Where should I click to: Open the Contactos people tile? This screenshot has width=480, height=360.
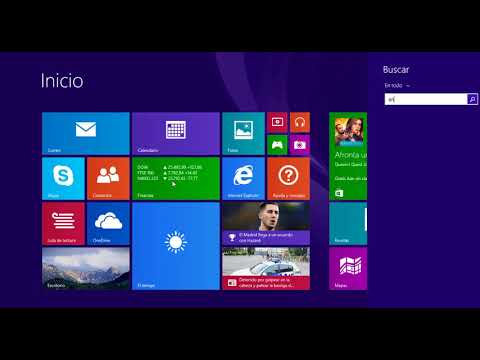click(x=108, y=179)
